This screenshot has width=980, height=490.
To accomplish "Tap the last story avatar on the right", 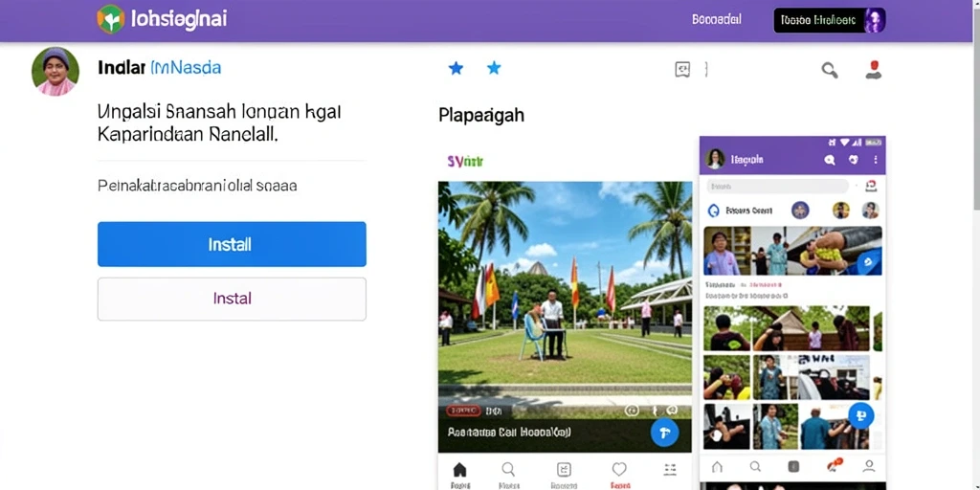I will click(x=871, y=210).
